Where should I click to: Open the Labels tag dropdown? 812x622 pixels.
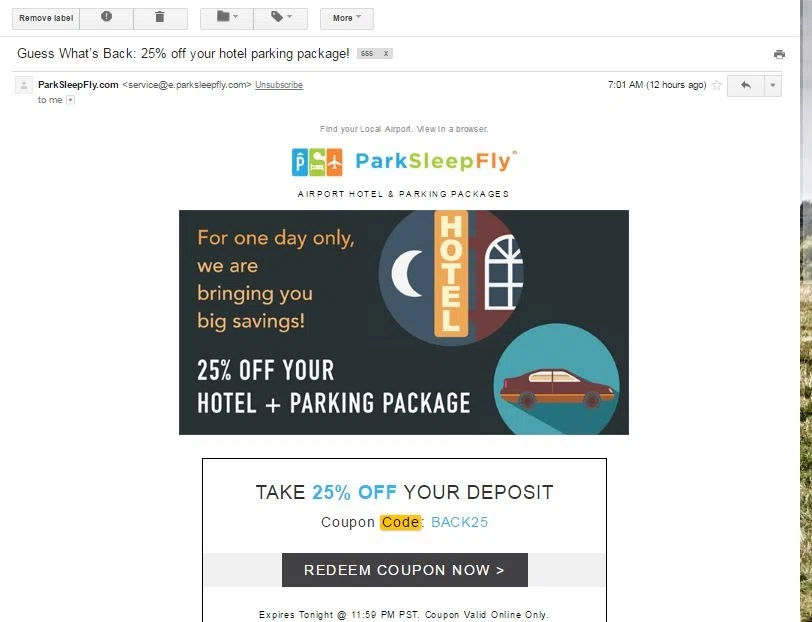[x=281, y=18]
